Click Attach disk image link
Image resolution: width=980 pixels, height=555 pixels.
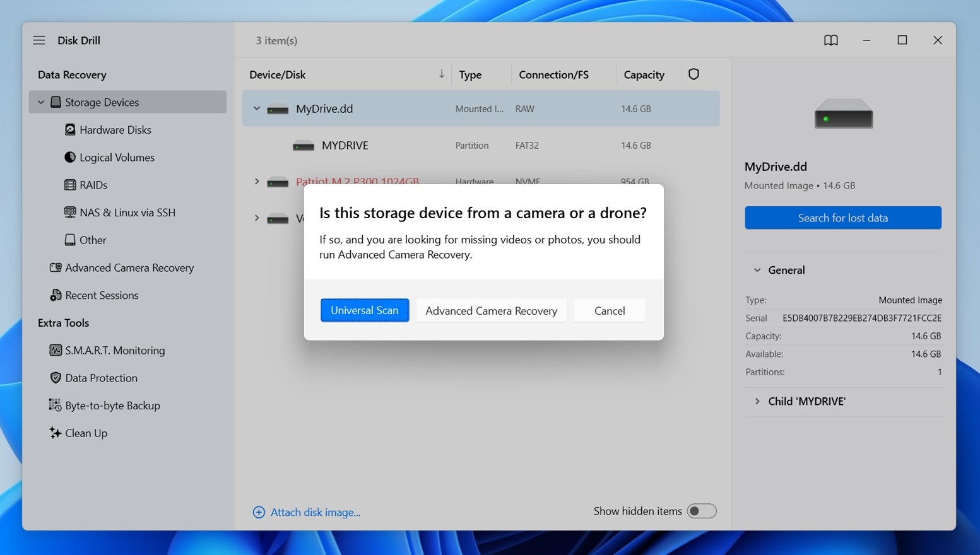click(x=316, y=512)
